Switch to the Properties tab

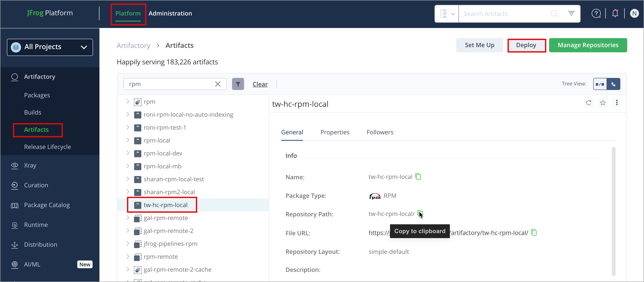coord(335,132)
